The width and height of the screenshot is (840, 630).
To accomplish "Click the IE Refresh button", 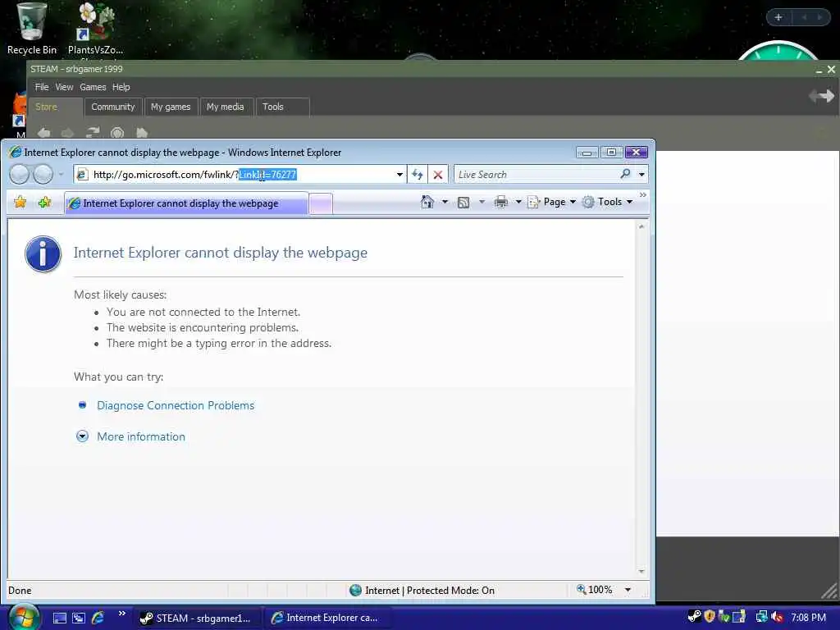I will pyautogui.click(x=418, y=175).
